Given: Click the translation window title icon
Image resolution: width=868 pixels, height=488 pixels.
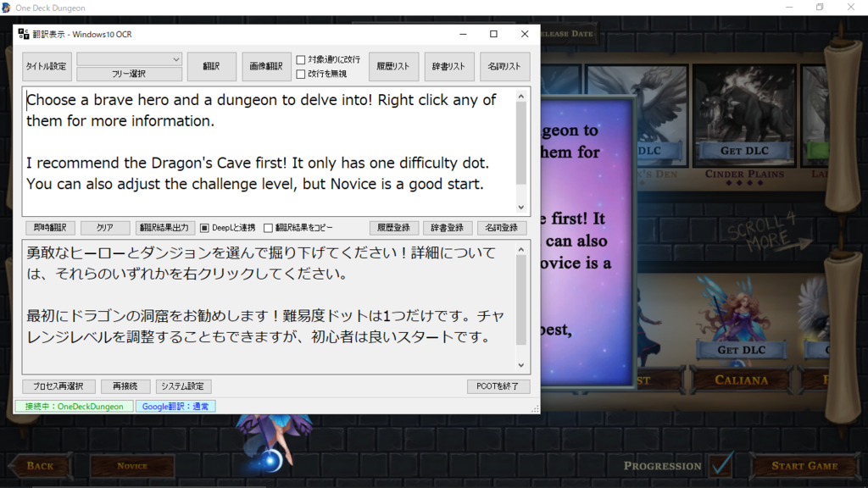Looking at the screenshot, I should 23,34.
